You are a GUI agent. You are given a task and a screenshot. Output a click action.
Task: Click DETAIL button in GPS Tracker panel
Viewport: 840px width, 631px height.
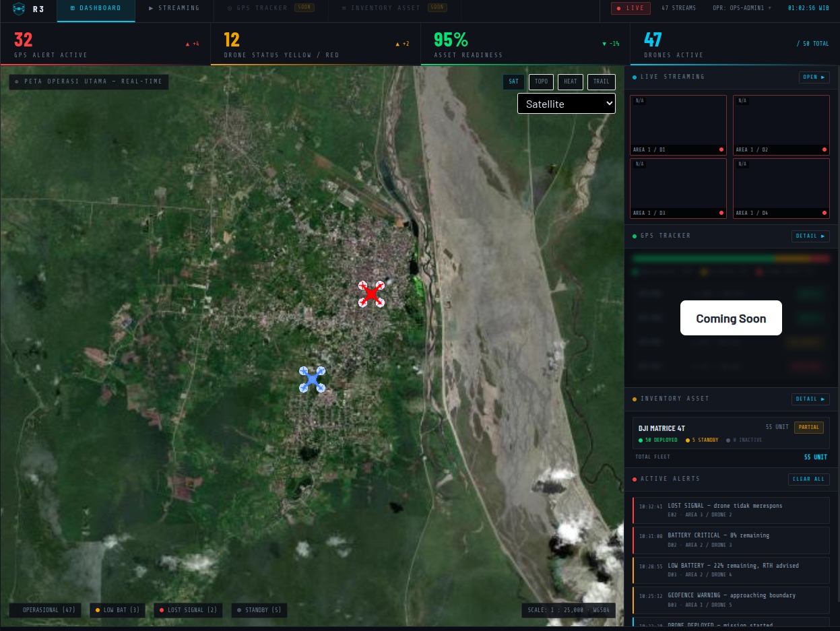coord(810,236)
